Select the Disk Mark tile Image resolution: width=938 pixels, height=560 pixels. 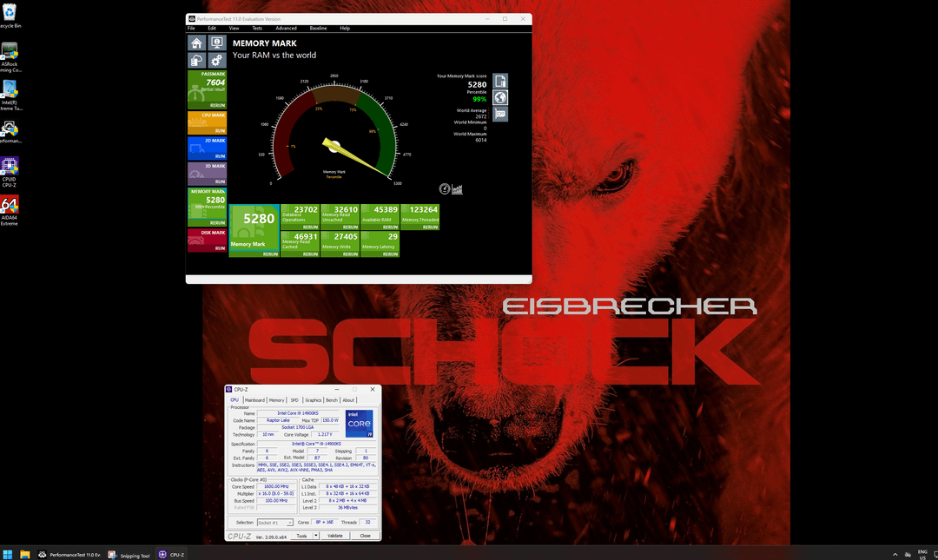coord(207,240)
